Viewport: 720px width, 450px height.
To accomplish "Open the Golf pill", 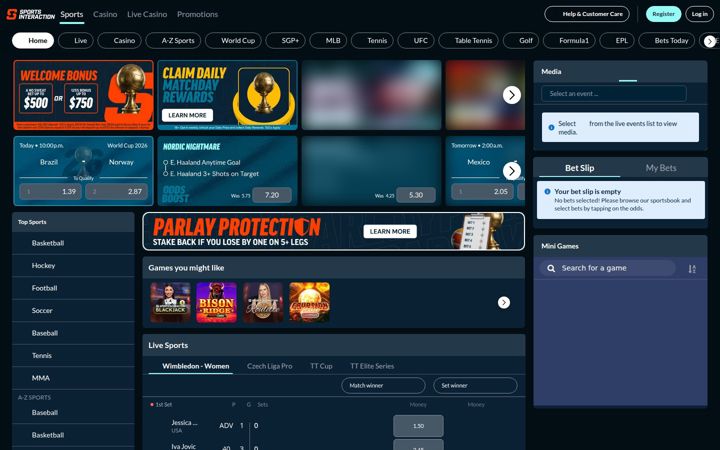I will 521,40.
